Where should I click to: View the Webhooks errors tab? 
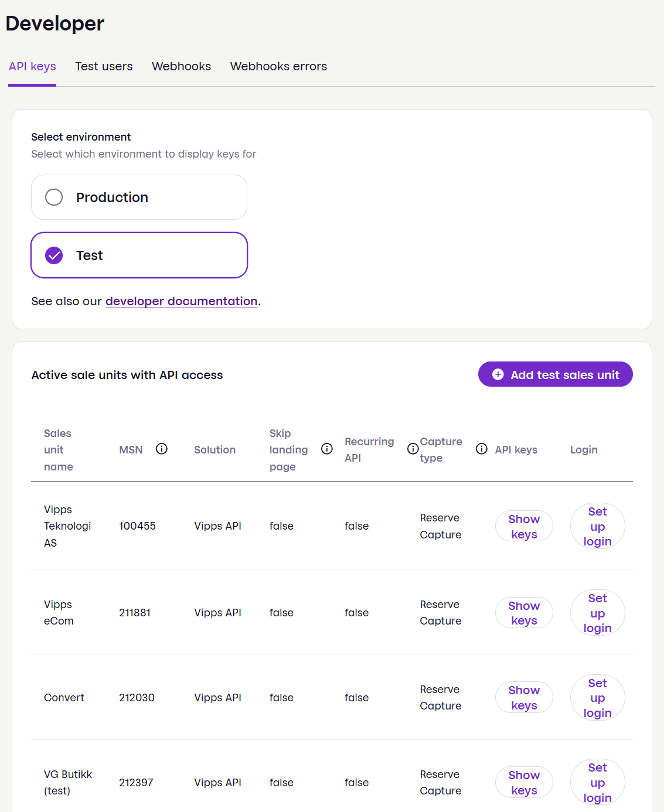click(x=278, y=66)
